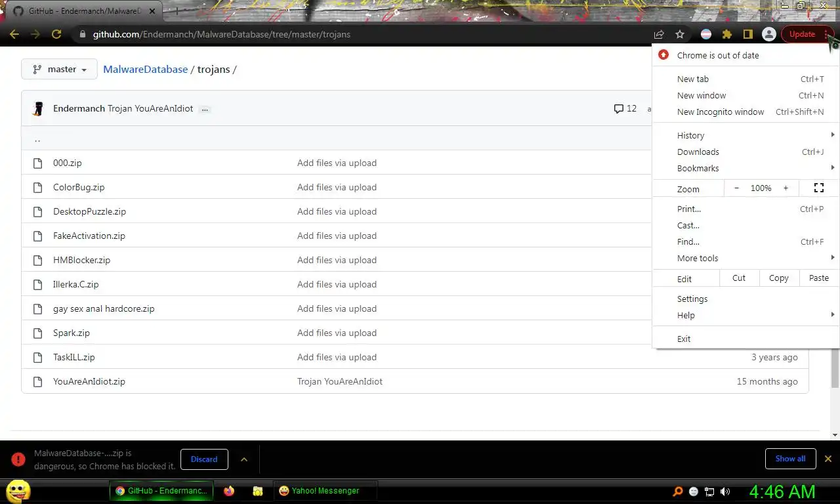Expand commit message ellipsis button

[x=205, y=109]
